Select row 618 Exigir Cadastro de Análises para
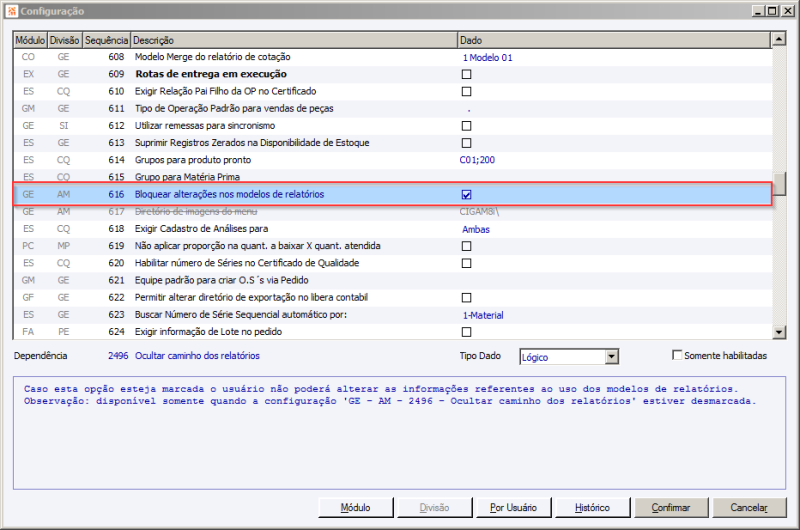 (x=392, y=229)
